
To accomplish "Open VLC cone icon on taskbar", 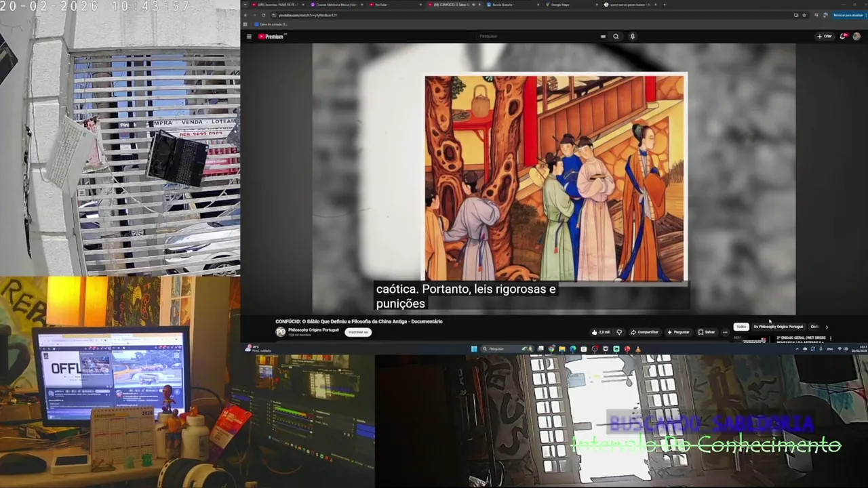I will coord(638,349).
